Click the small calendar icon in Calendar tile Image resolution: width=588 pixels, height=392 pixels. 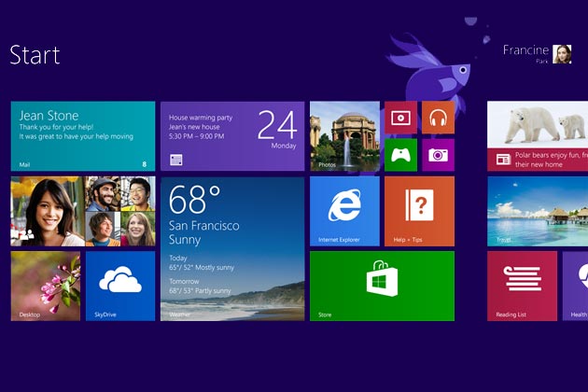pyautogui.click(x=175, y=160)
